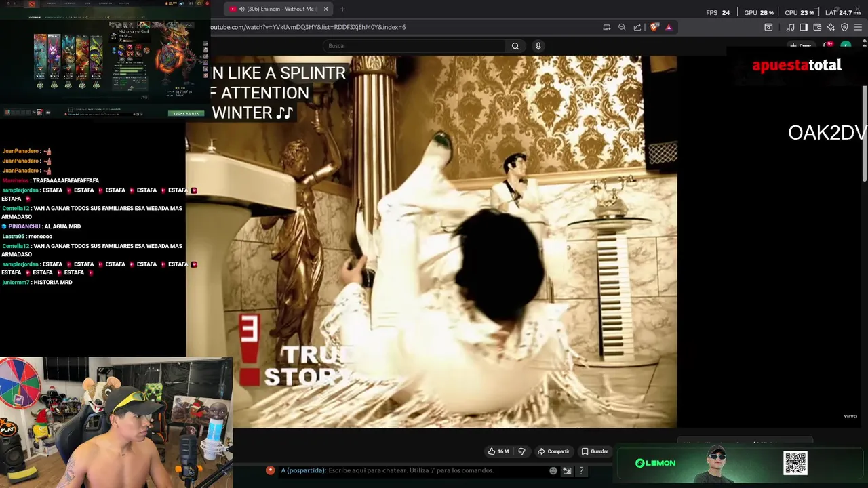Select the Eminem - Without Me tab
This screenshot has height=488, width=868.
(x=278, y=9)
